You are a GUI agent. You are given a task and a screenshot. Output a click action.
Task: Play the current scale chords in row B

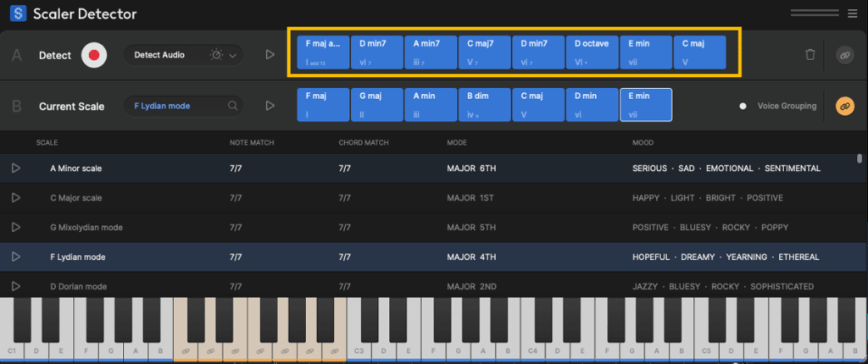pyautogui.click(x=270, y=106)
